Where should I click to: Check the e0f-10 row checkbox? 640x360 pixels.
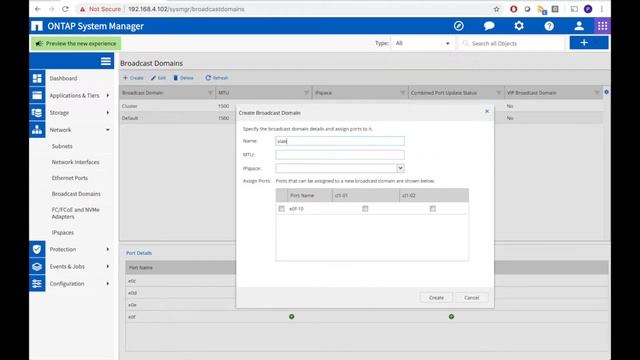281,209
